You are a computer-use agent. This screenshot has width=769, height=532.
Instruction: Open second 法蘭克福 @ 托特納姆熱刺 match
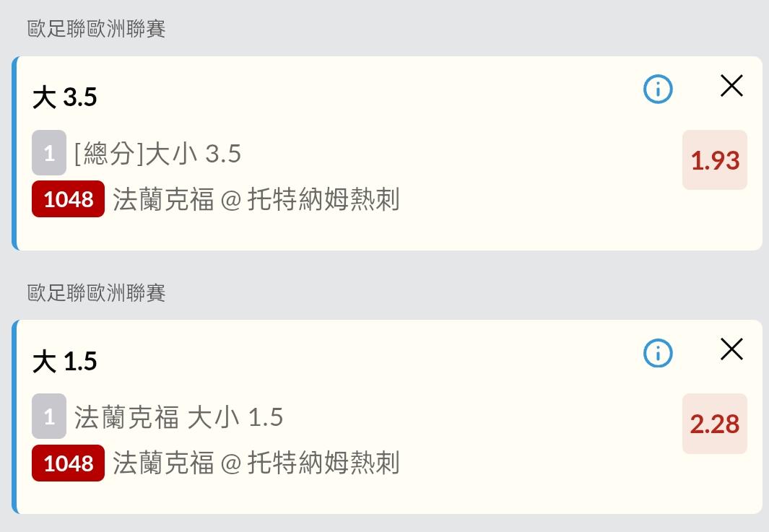[x=256, y=463]
